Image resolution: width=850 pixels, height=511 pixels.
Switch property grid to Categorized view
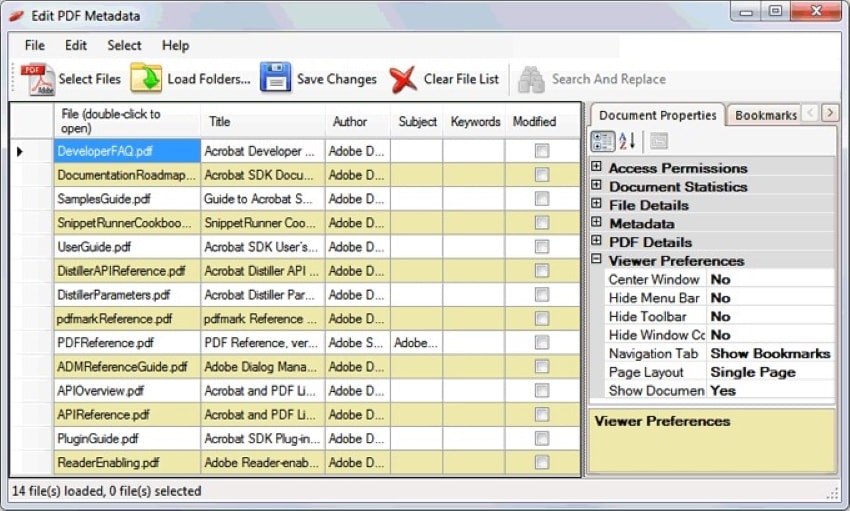tap(602, 141)
